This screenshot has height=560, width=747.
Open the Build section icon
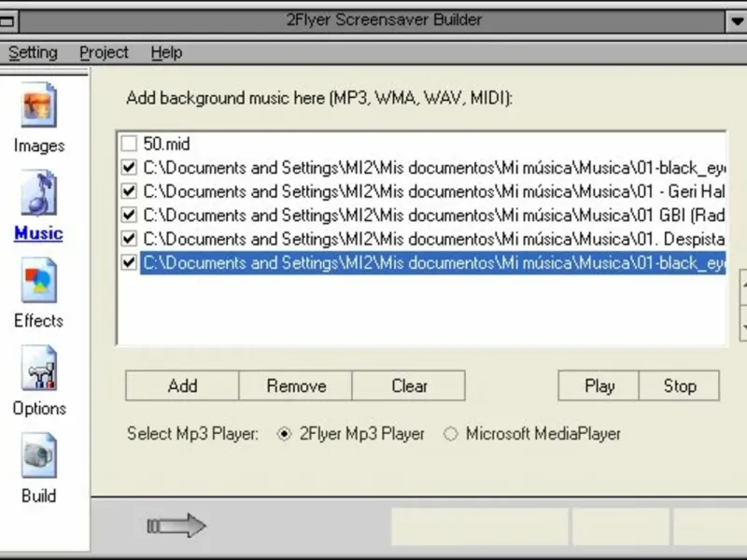tap(38, 455)
